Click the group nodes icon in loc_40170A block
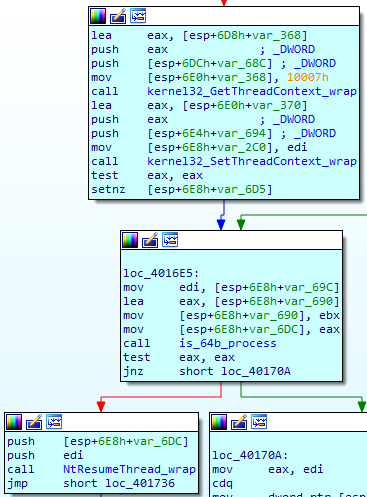This screenshot has height=497, width=367. pos(259,422)
